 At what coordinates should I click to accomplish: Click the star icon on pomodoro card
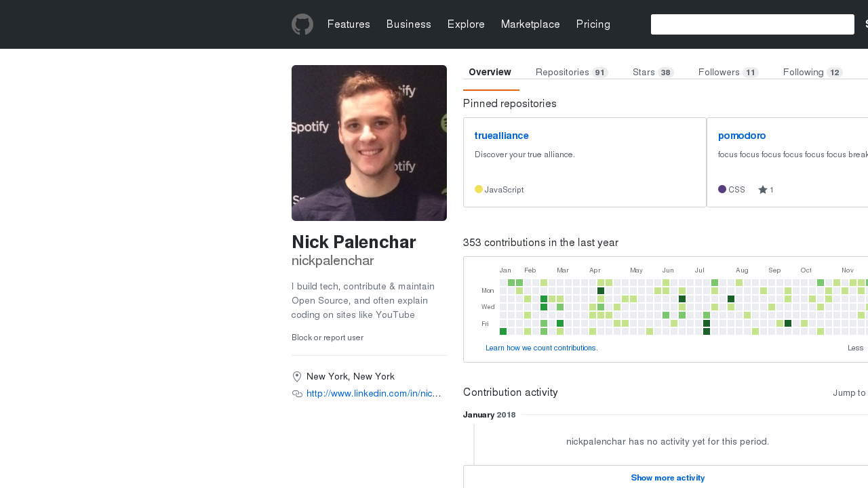(763, 190)
